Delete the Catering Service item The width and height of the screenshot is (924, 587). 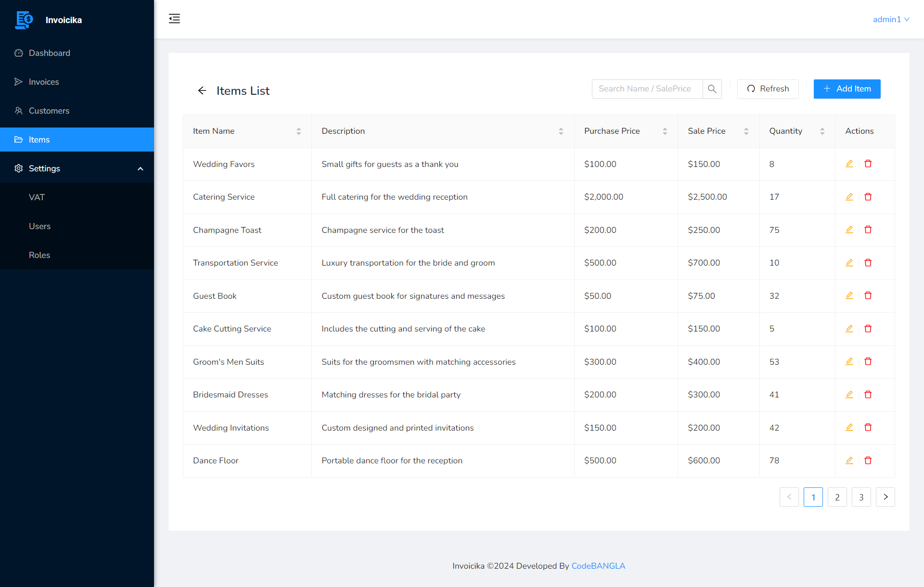click(868, 197)
